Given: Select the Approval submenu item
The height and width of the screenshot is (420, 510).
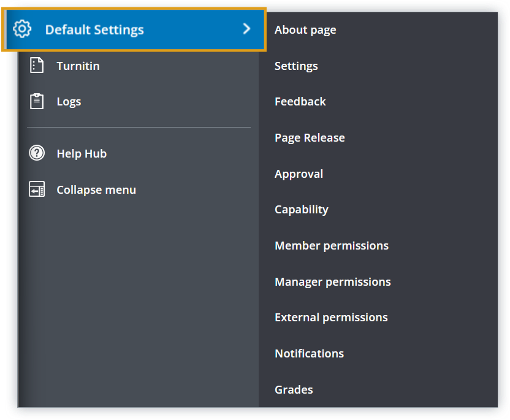Looking at the screenshot, I should [x=299, y=174].
